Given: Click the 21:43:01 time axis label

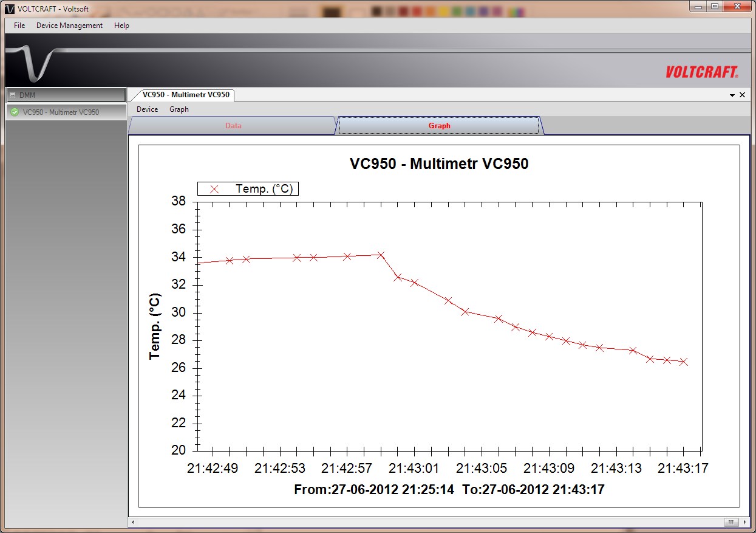Looking at the screenshot, I should [414, 469].
